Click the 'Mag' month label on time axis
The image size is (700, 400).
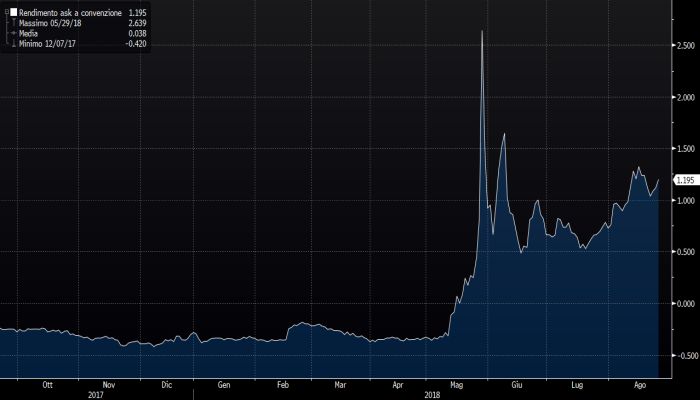click(x=458, y=383)
